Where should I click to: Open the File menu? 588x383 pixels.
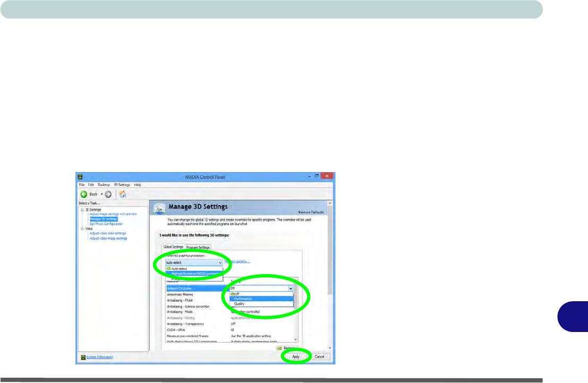click(x=82, y=185)
